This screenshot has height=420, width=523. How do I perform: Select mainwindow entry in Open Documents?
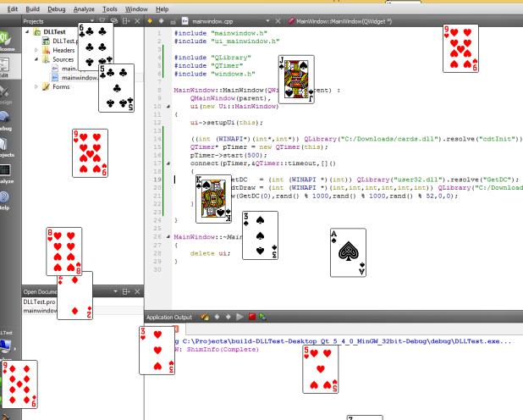pos(40,311)
